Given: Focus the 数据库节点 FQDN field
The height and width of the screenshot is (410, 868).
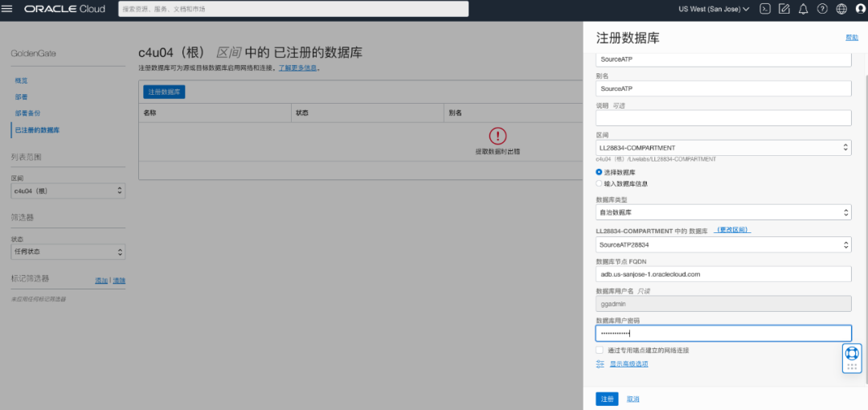Looking at the screenshot, I should pos(723,274).
